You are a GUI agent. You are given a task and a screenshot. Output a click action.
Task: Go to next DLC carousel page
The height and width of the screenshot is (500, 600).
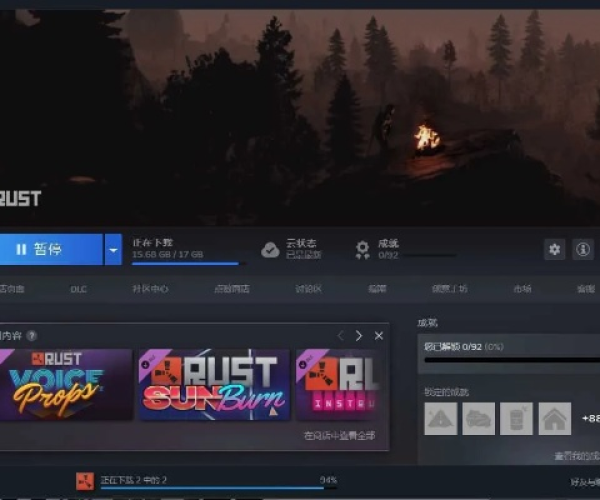point(359,336)
